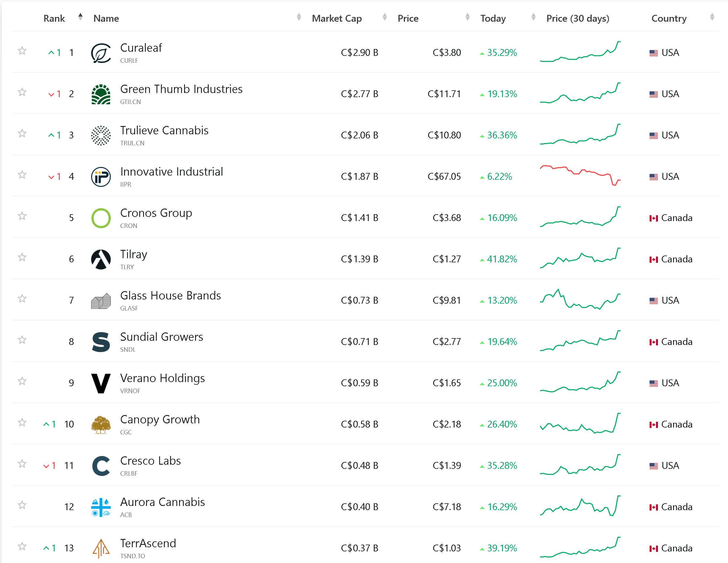Click the Innovative Industrial IP logo
The image size is (728, 563).
[x=101, y=177]
